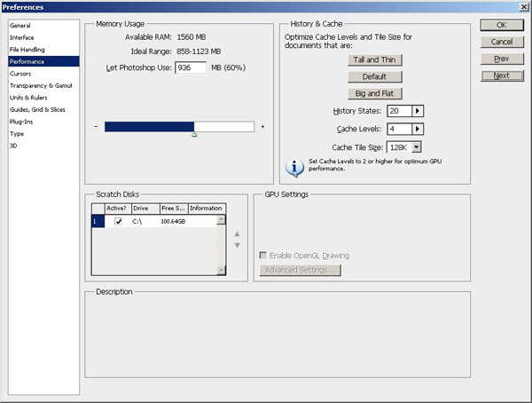Viewport: 532px width, 403px height.
Task: Click the memory usage slider bar
Action: (x=179, y=127)
